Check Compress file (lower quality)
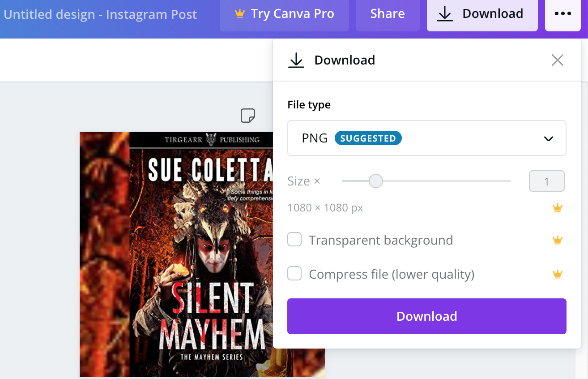588x379 pixels. (294, 273)
